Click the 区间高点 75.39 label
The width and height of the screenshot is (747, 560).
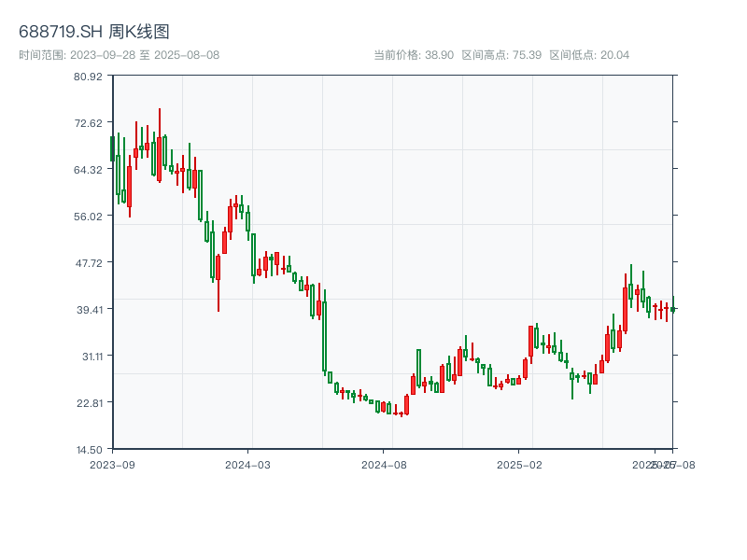[x=501, y=55]
